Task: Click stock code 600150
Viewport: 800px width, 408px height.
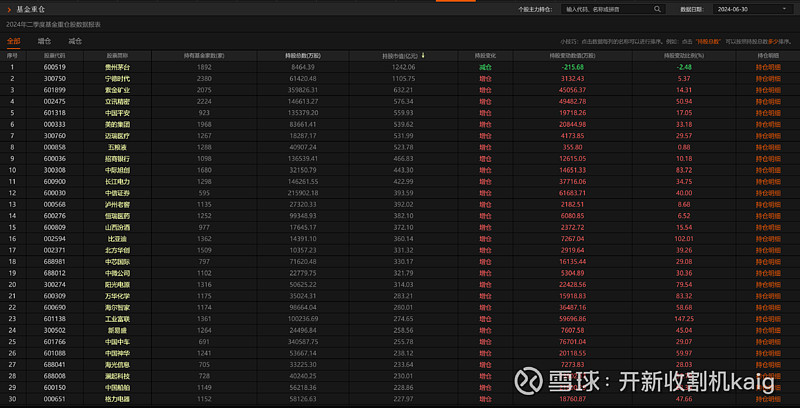Action: [55, 388]
